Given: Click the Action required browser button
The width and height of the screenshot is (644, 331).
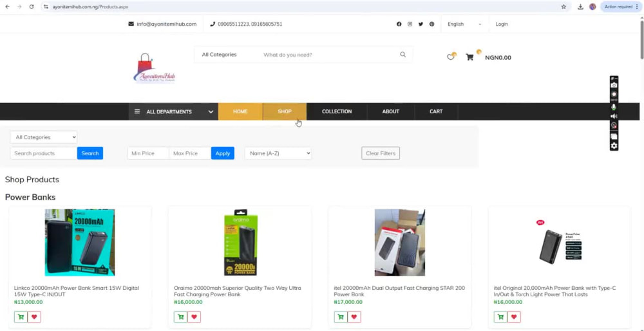Looking at the screenshot, I should pos(621,6).
